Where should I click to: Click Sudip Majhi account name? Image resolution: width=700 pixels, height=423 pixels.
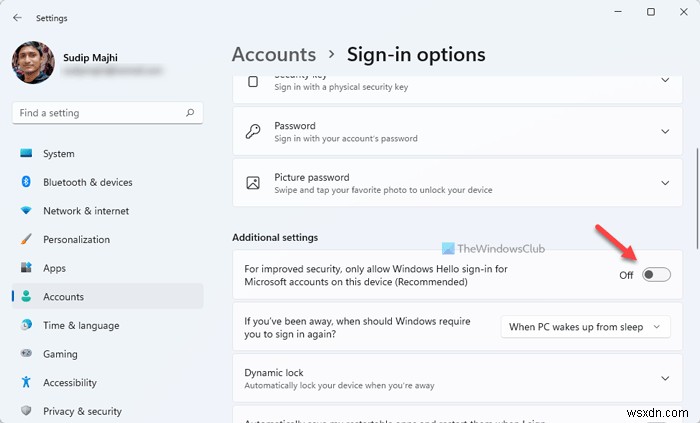(x=90, y=58)
